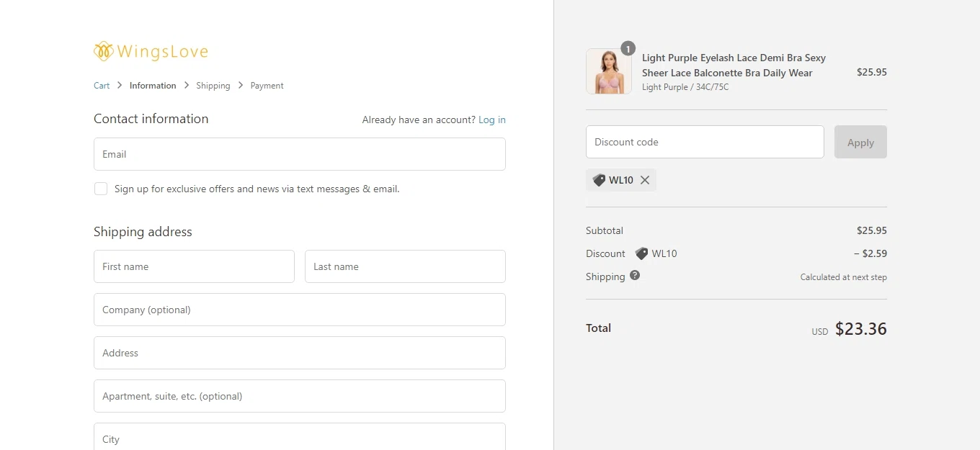This screenshot has width=980, height=450.
Task: Click the tag icon in Discount row
Action: [x=641, y=253]
